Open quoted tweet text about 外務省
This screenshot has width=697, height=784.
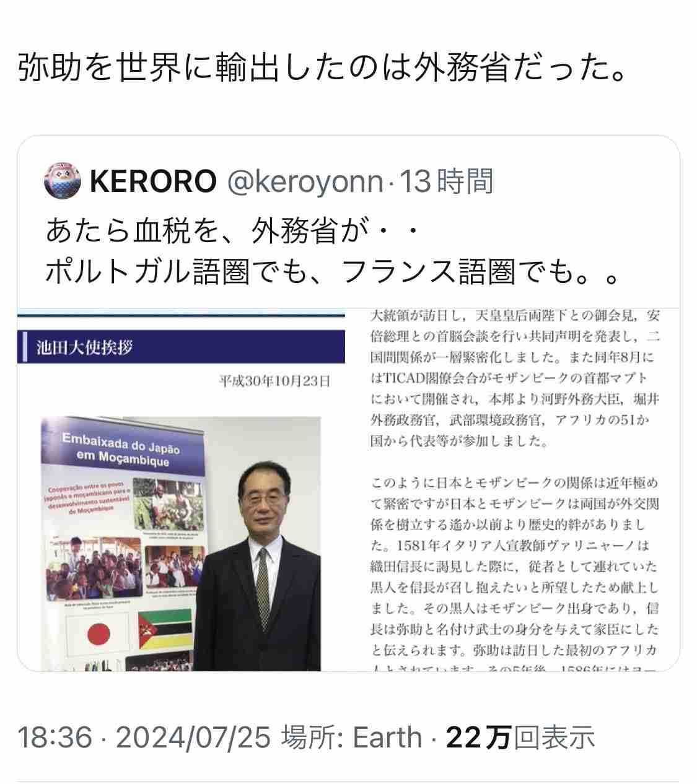[332, 253]
